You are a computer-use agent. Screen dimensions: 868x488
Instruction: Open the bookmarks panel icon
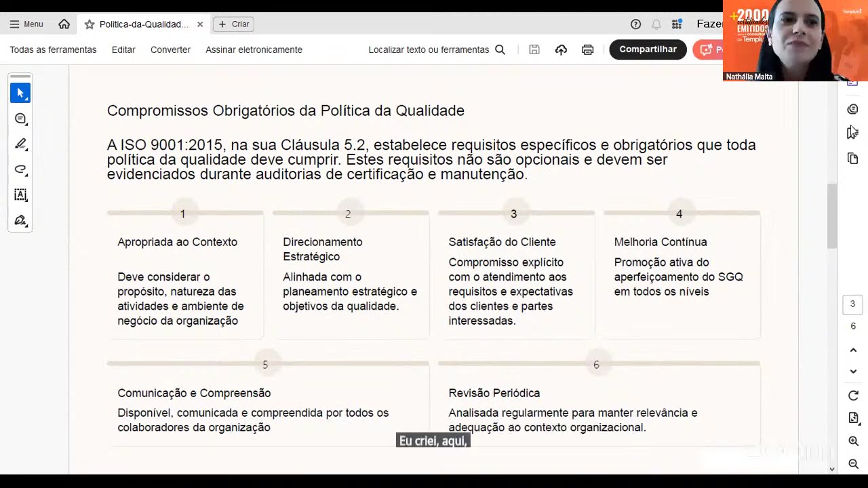(852, 133)
